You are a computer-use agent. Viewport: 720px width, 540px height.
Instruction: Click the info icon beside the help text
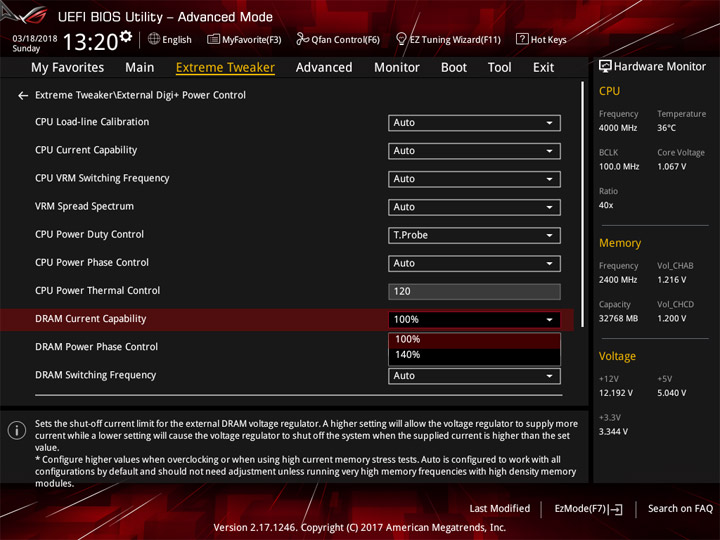[17, 430]
